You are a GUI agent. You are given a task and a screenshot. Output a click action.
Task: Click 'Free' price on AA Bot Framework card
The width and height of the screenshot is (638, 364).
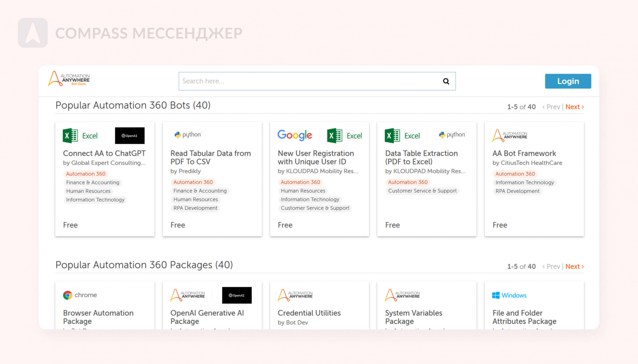(x=500, y=225)
